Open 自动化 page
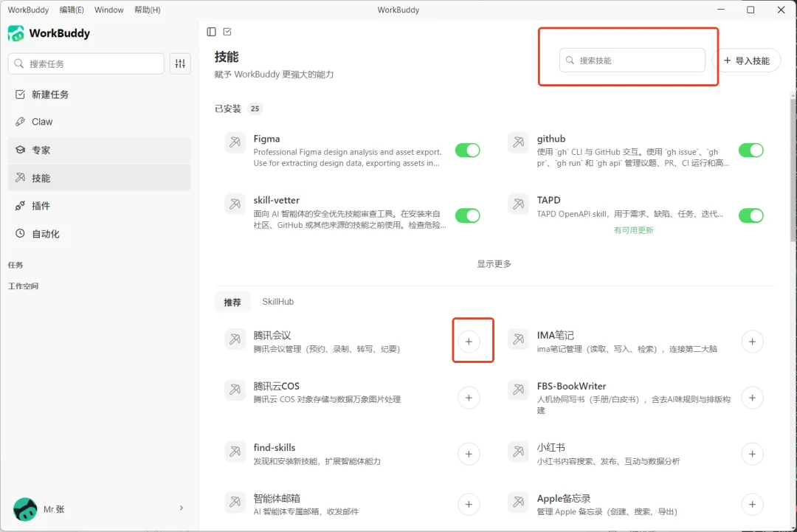This screenshot has width=797, height=532. tap(99, 234)
